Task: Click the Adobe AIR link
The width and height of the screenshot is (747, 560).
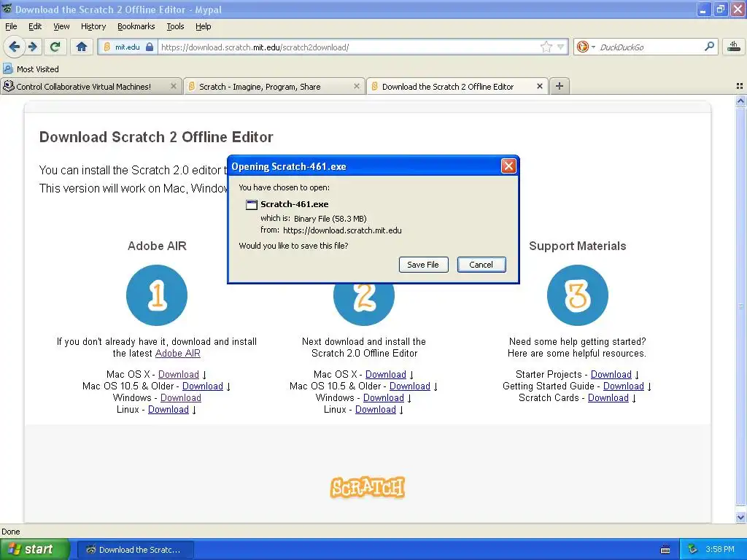Action: [178, 354]
